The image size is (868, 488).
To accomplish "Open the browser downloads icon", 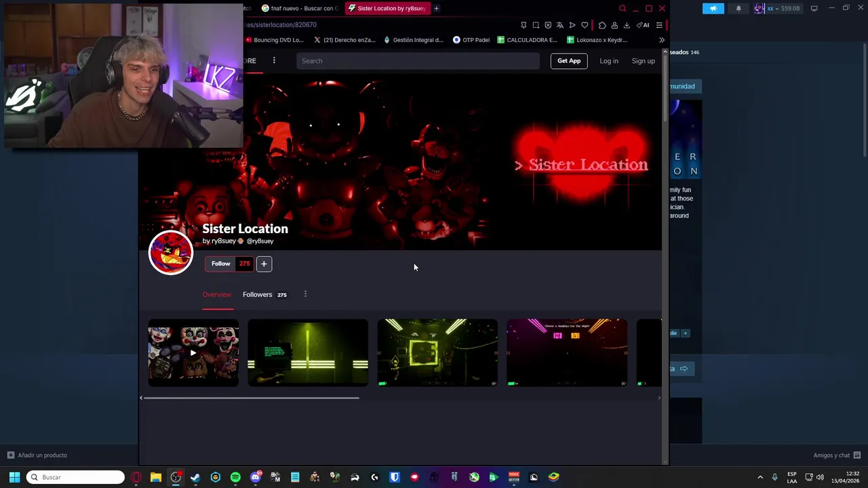I will [627, 25].
